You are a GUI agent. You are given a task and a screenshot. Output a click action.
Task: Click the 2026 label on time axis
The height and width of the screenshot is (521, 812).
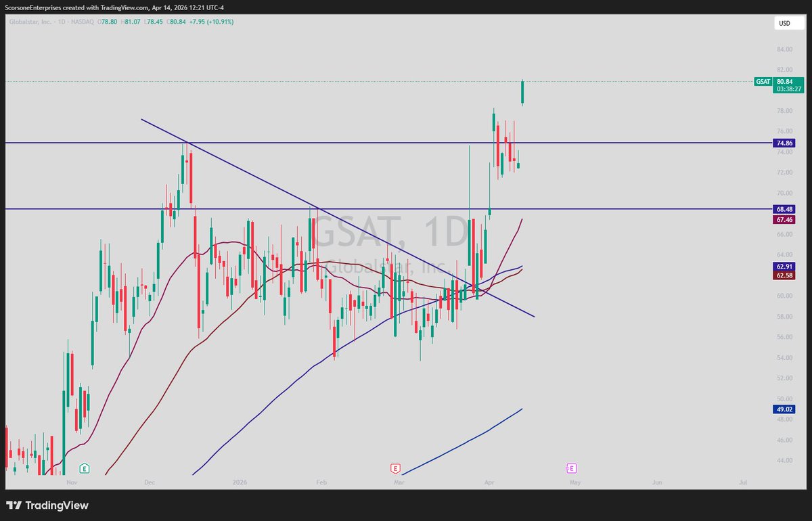coord(239,482)
